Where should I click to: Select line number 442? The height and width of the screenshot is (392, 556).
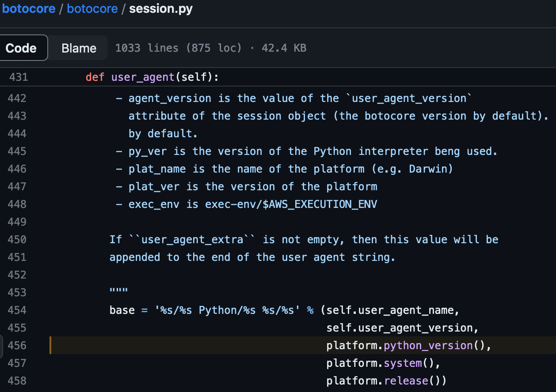click(17, 98)
